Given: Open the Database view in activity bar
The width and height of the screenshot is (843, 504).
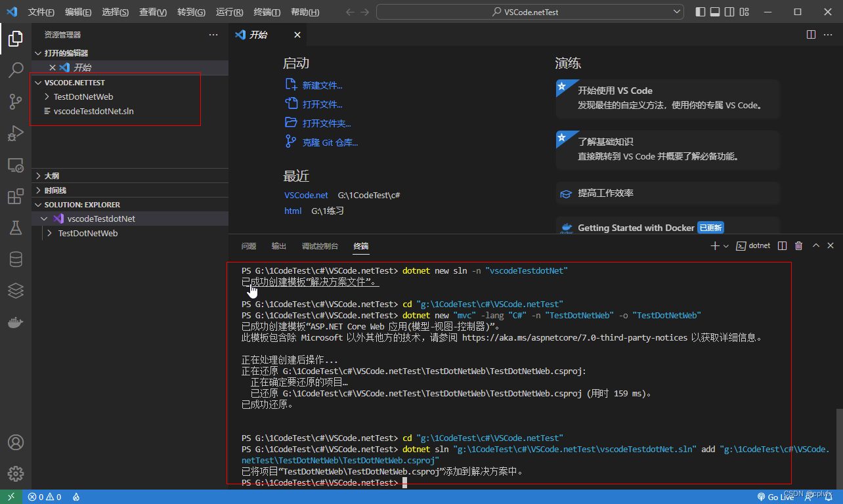Looking at the screenshot, I should (16, 260).
